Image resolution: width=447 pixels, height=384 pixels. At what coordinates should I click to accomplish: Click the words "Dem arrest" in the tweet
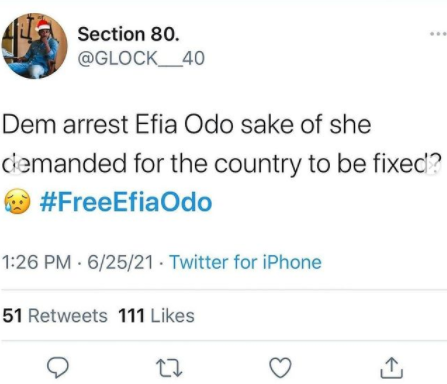click(65, 125)
